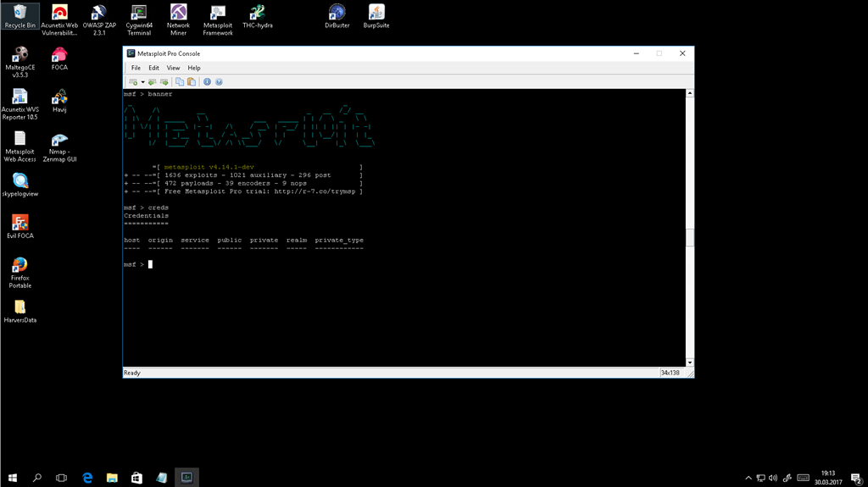Click the Cygwin64 Terminal desktop icon

139,20
